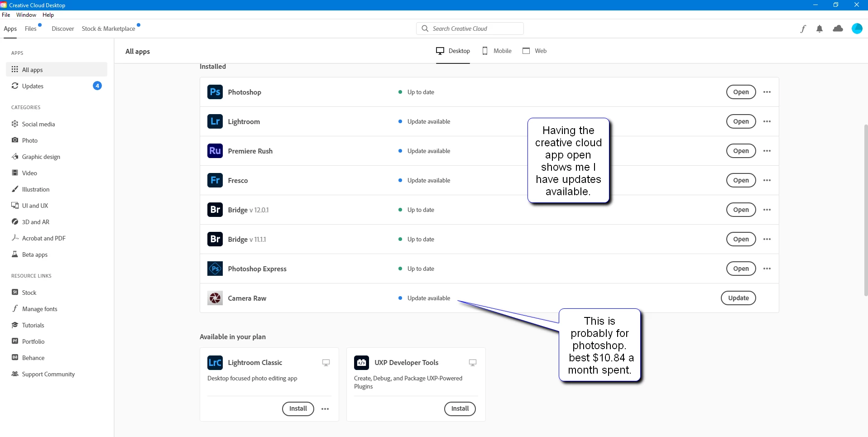
Task: Open more options for Bridge v 11.1.1
Action: pyautogui.click(x=767, y=239)
